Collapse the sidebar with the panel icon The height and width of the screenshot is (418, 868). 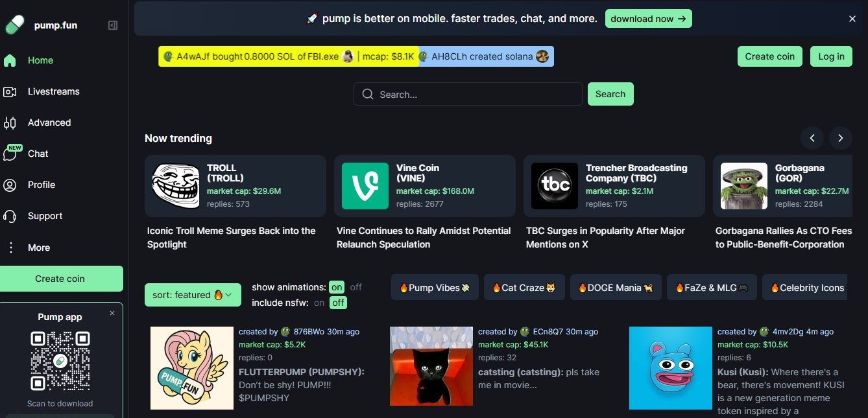(113, 25)
